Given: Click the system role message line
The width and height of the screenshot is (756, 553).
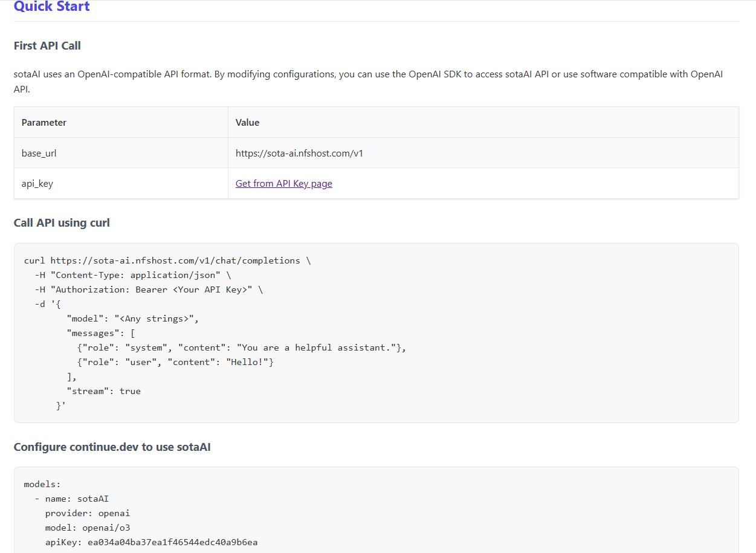Looking at the screenshot, I should [242, 348].
